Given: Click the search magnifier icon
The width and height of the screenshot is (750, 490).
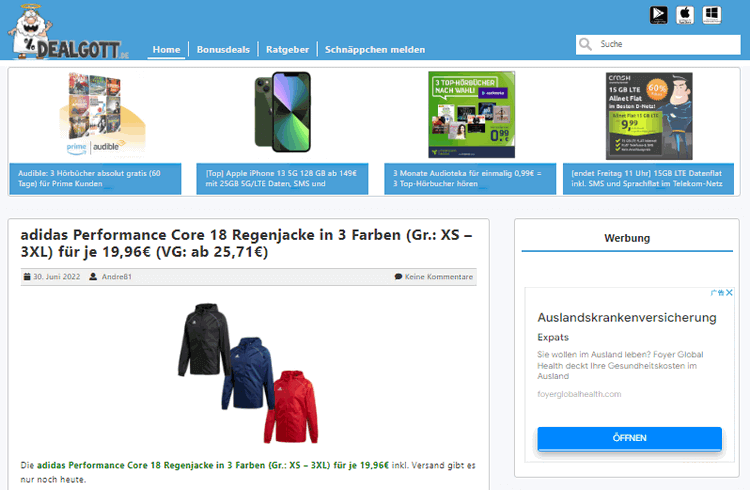Looking at the screenshot, I should coord(585,44).
